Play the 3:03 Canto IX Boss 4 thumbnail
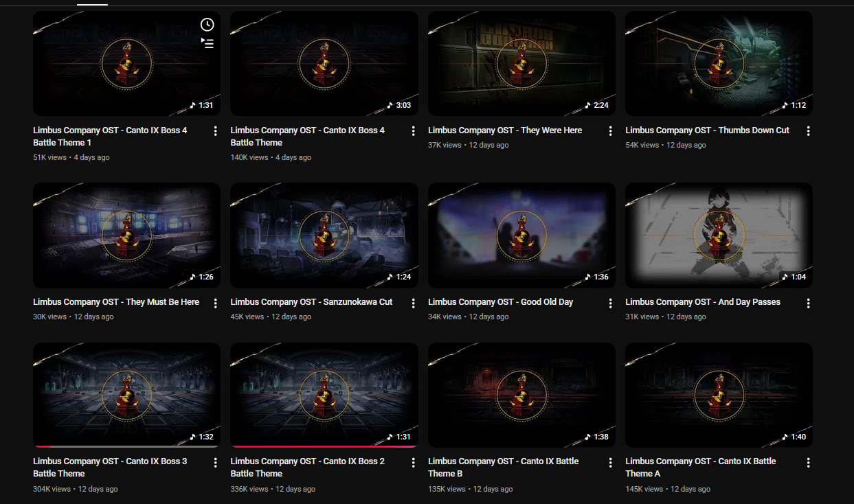This screenshot has height=504, width=854. pyautogui.click(x=324, y=63)
